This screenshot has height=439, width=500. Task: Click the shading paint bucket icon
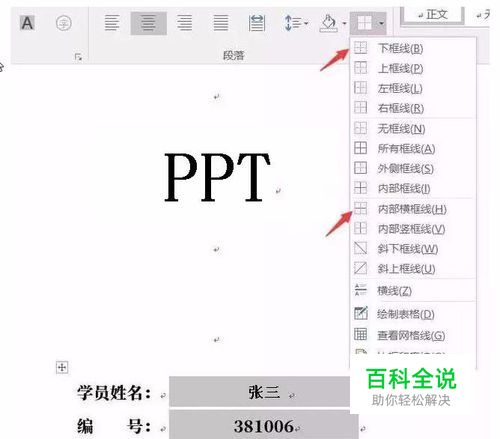328,23
